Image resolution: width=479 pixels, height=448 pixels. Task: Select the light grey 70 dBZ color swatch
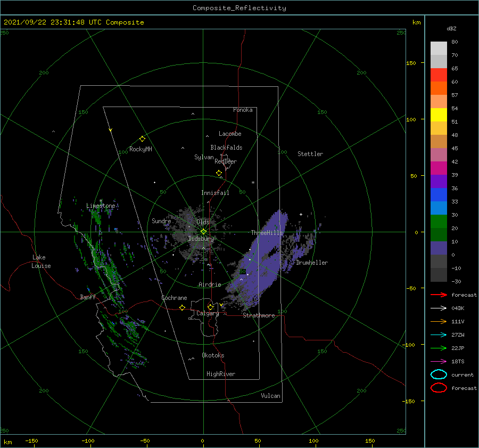439,48
